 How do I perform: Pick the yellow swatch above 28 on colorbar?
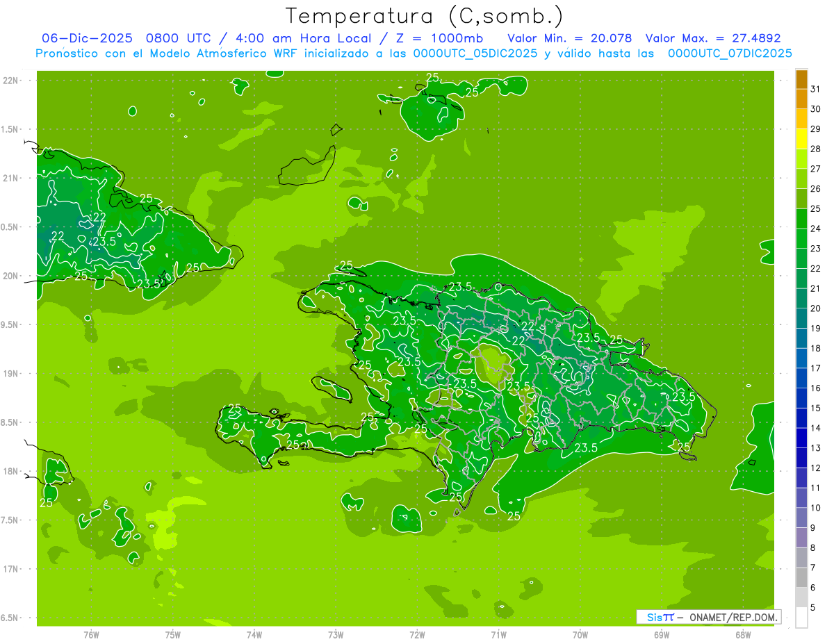click(x=801, y=139)
